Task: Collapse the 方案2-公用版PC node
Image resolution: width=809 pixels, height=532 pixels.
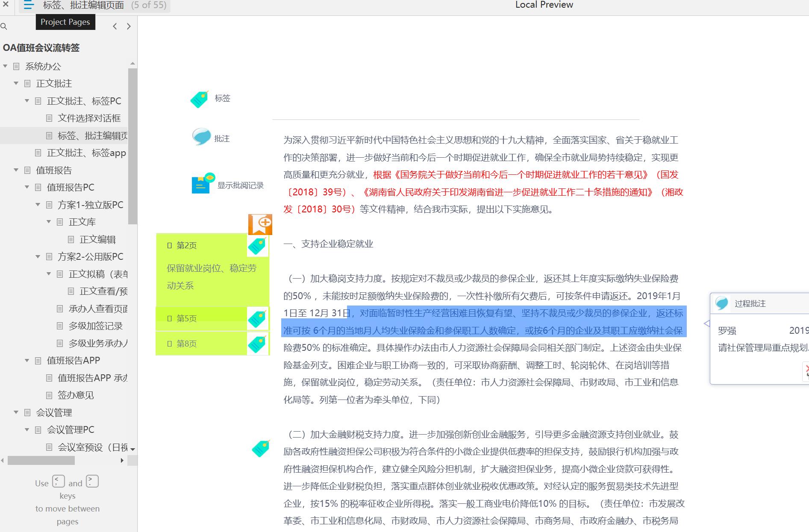Action: click(38, 256)
